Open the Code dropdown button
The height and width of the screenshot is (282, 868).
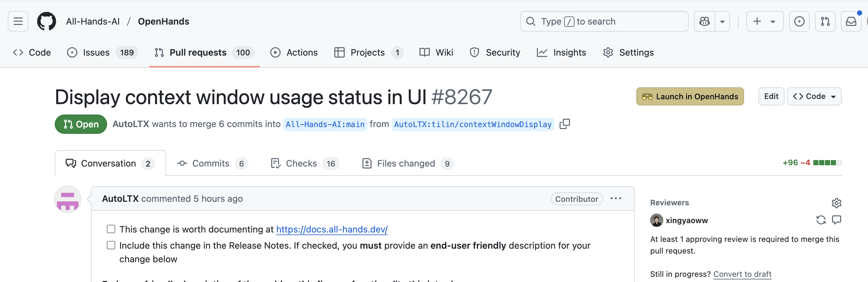[x=814, y=97]
